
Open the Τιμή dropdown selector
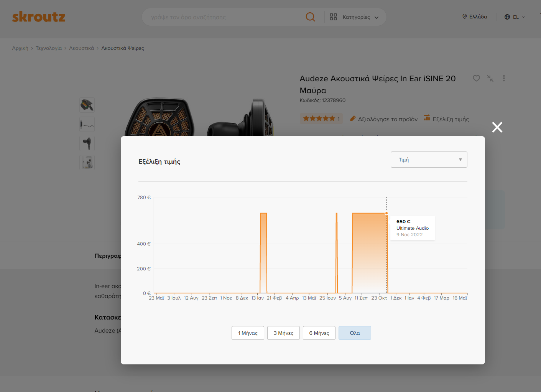(429, 160)
